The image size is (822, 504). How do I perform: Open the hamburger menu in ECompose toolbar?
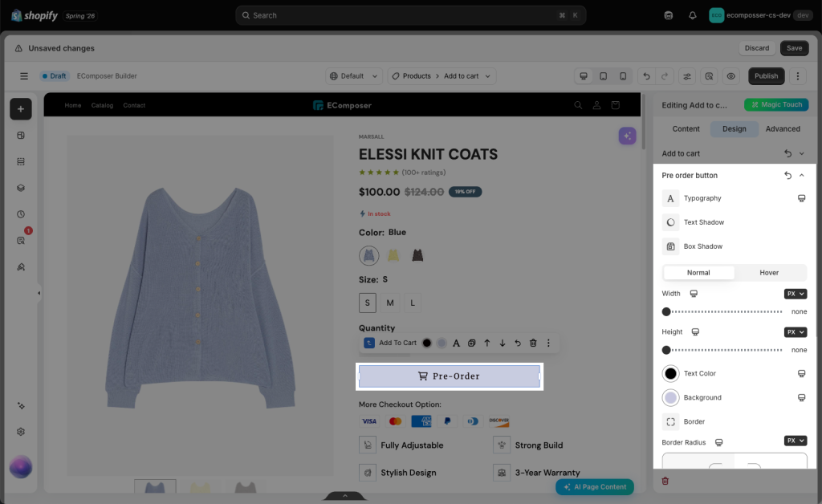pyautogui.click(x=23, y=76)
